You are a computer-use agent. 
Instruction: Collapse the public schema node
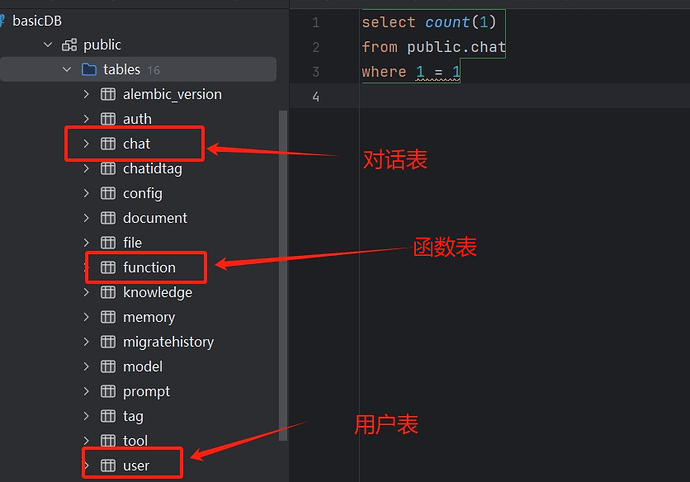[x=48, y=45]
